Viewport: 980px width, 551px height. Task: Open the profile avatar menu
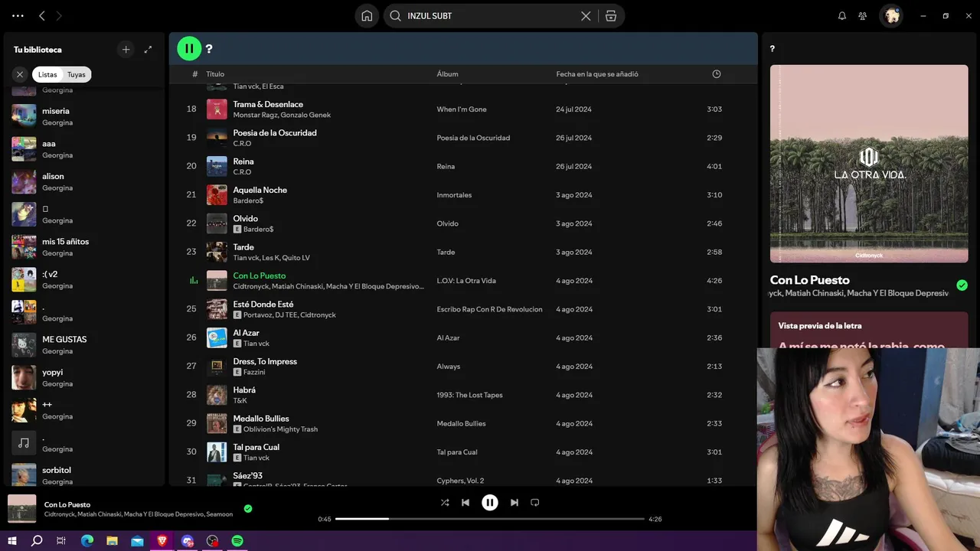pos(891,16)
